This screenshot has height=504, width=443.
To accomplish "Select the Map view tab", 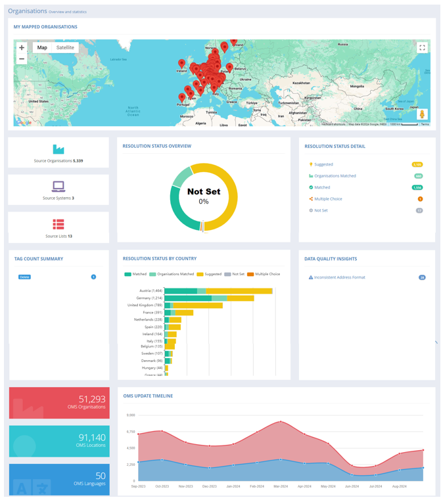I will point(42,48).
